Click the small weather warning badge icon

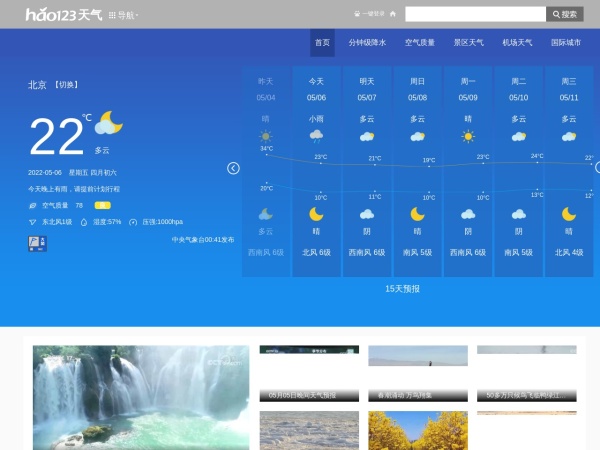pos(36,242)
